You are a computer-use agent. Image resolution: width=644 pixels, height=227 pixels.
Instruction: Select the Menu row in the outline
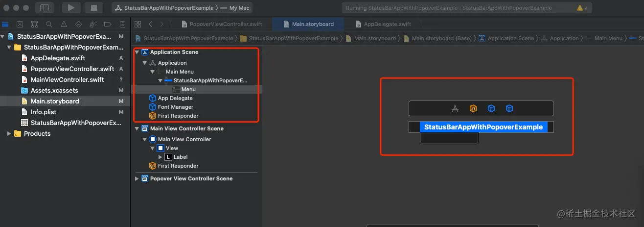197,89
